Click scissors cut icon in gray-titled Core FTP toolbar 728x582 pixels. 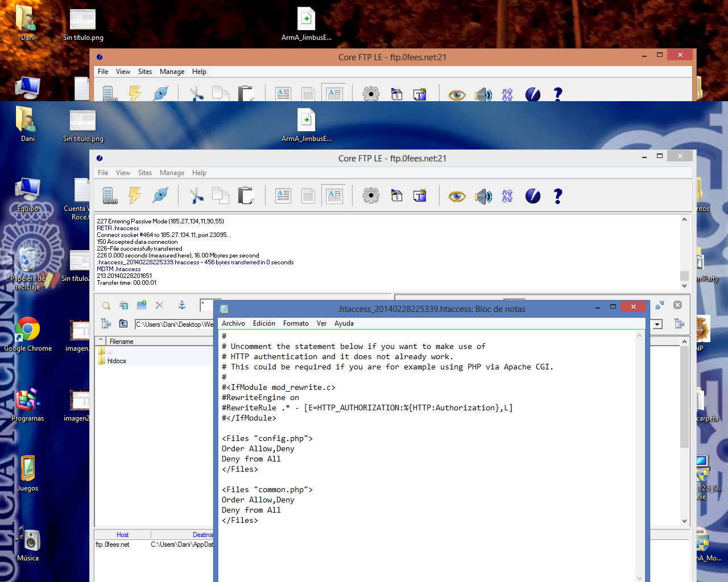tap(197, 196)
